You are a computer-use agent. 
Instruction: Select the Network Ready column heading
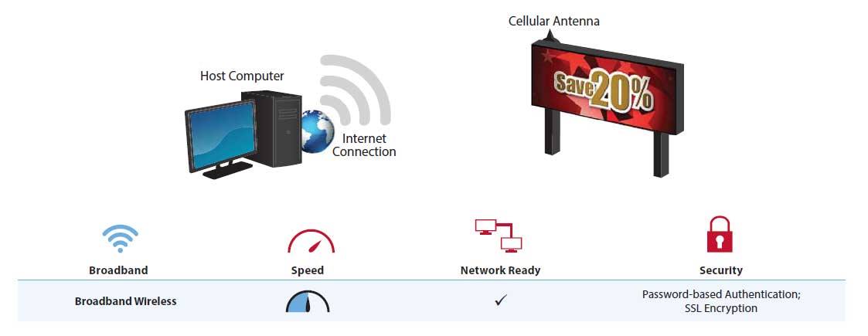(500, 270)
